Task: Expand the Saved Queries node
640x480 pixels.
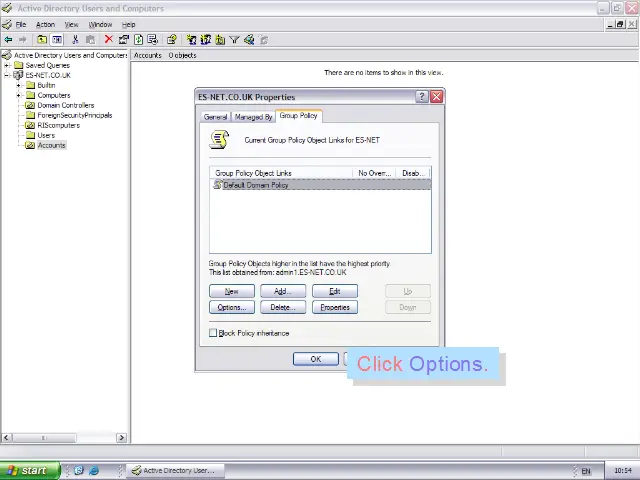Action: pyautogui.click(x=7, y=65)
